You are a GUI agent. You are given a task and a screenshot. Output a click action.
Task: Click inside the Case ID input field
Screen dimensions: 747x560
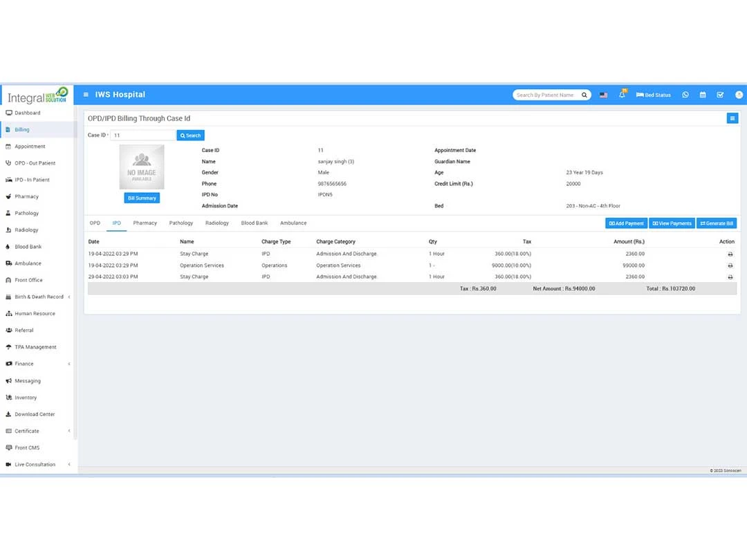coord(143,135)
